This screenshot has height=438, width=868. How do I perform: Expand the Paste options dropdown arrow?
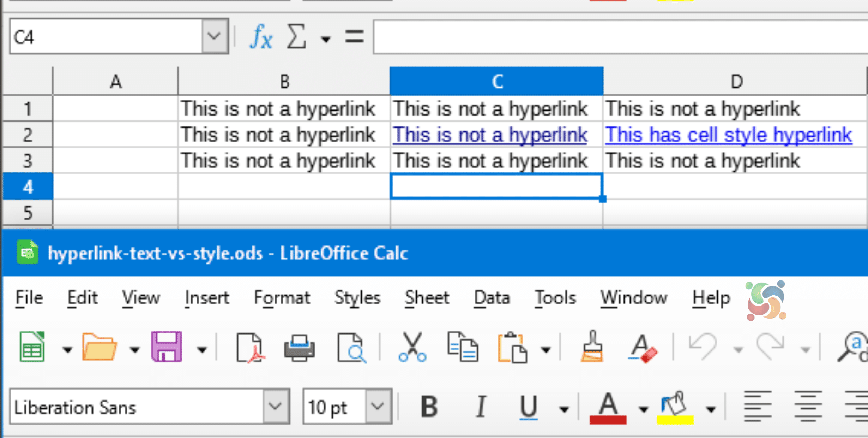[x=546, y=350]
